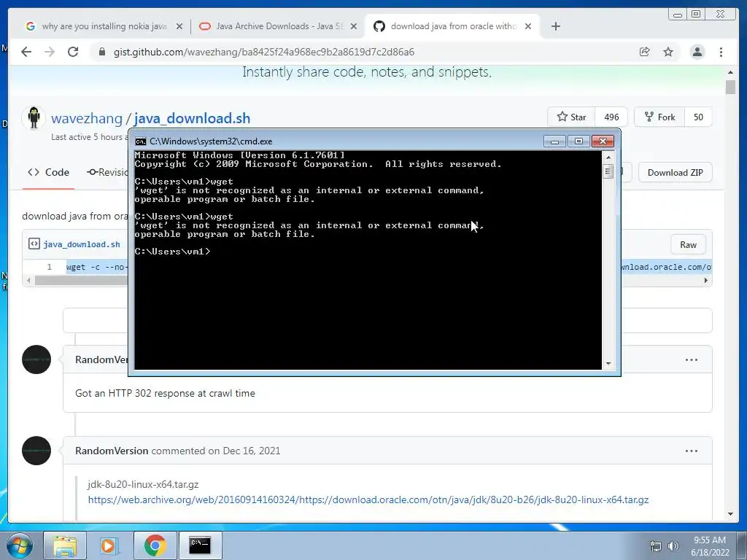Screen dimensions: 747x560
Task: Fork this gist
Action: (x=659, y=117)
